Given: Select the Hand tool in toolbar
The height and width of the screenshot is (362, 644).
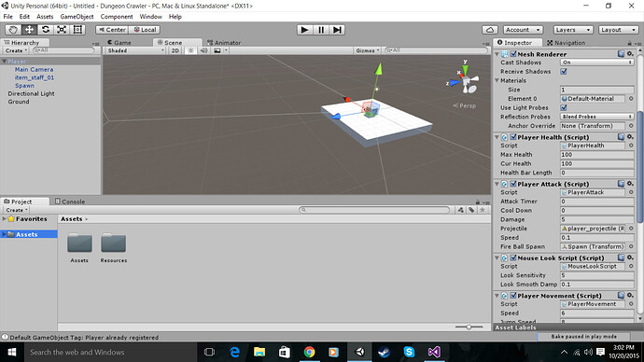Looking at the screenshot, I should (x=13, y=30).
